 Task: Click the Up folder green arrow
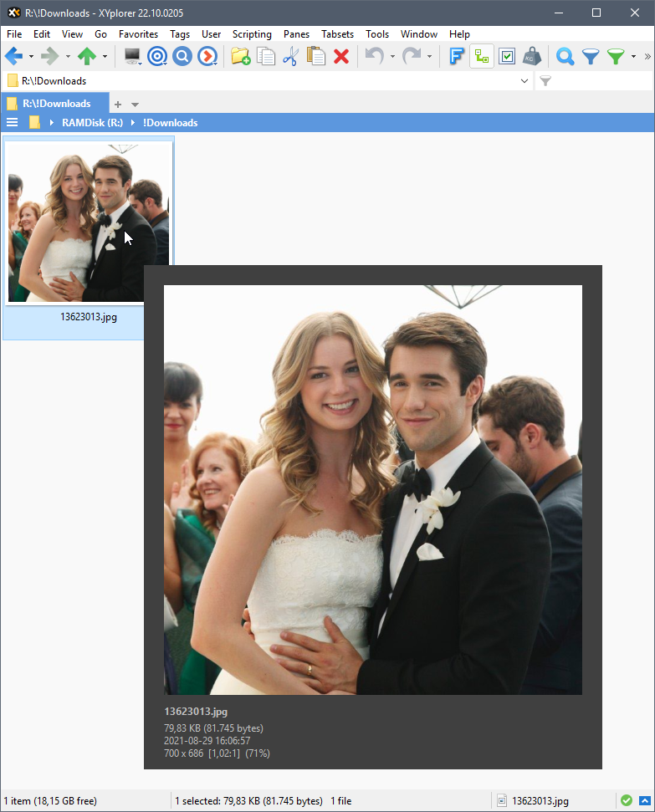[87, 57]
